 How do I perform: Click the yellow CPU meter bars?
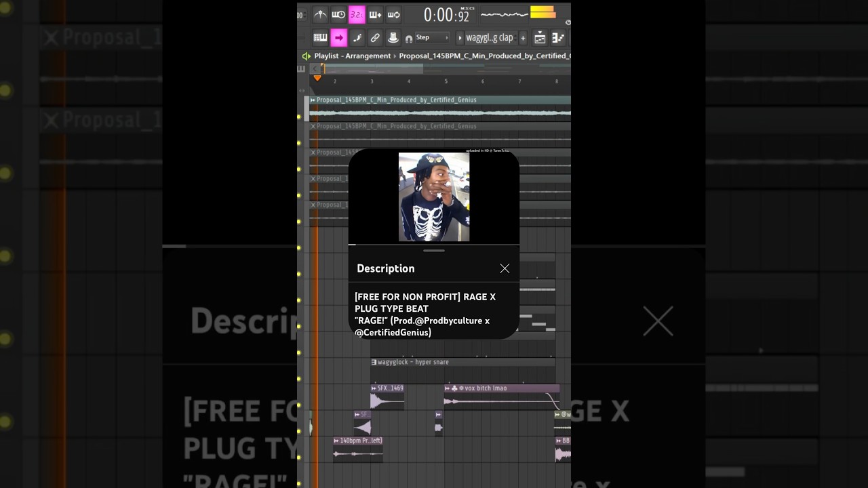542,12
